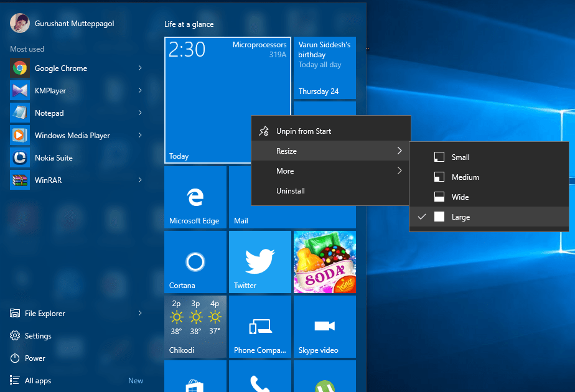Open the Chikodi weather tile
Viewport: 575px width, 392px height.
click(195, 327)
